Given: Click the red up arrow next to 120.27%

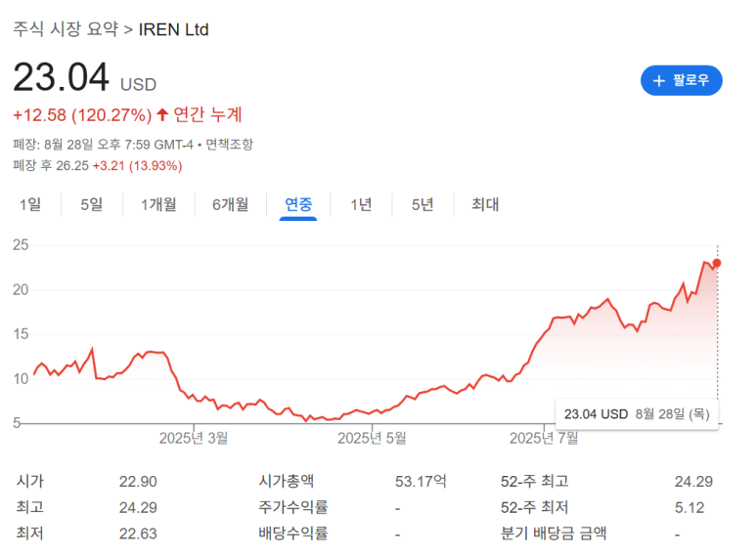Looking at the screenshot, I should 162,115.
